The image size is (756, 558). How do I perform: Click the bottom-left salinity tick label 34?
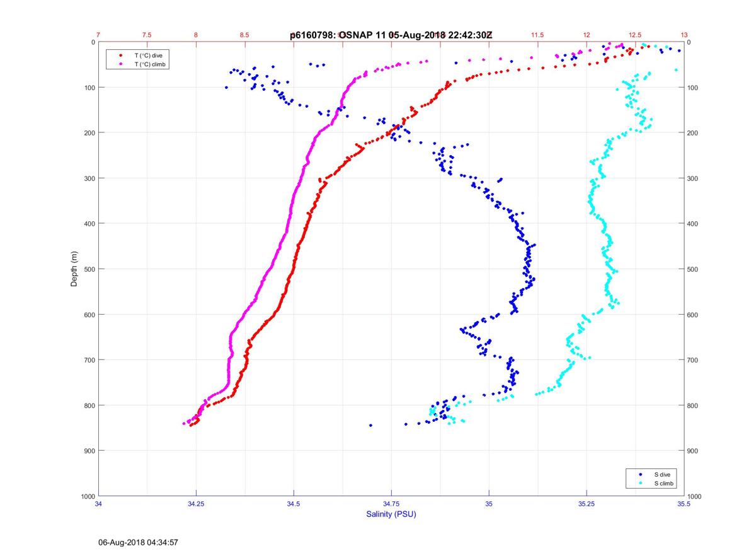[99, 504]
